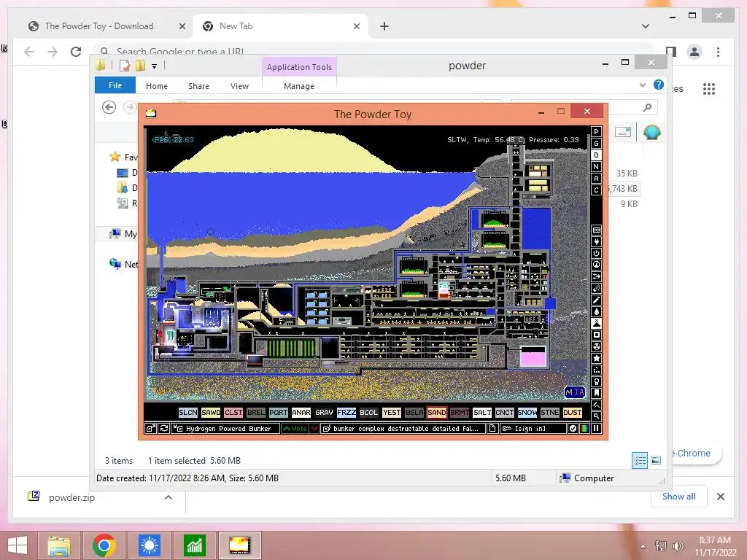Viewport: 747px width, 560px height.
Task: Click the [sign in] button
Action: [x=533, y=429]
